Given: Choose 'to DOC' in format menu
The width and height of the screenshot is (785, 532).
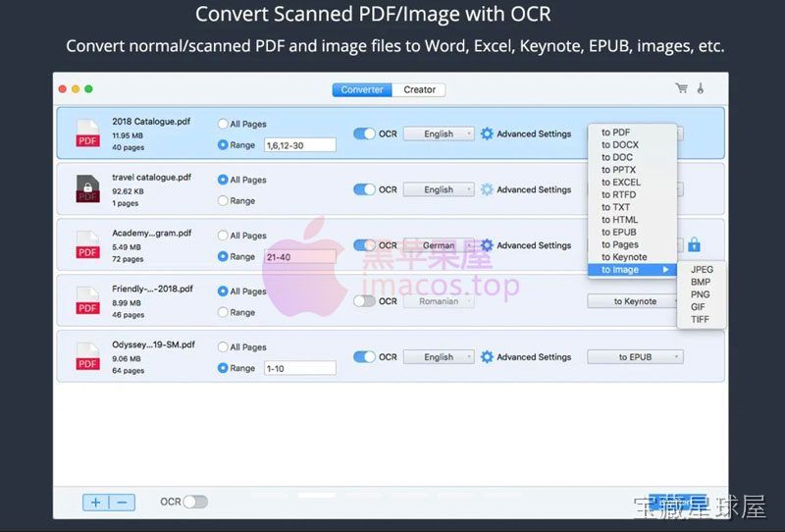Looking at the screenshot, I should pos(632,157).
